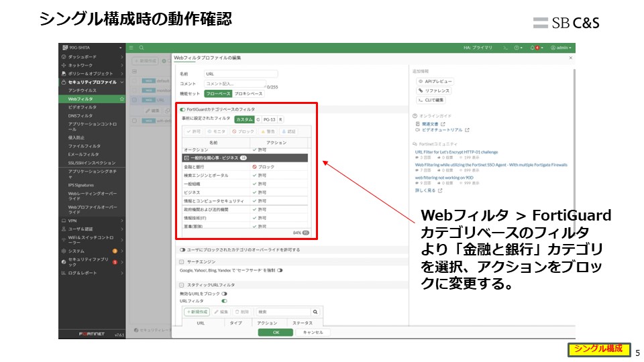Enable the block invalid URLs toggle
Screen dimensions: 644x362
tap(224, 293)
